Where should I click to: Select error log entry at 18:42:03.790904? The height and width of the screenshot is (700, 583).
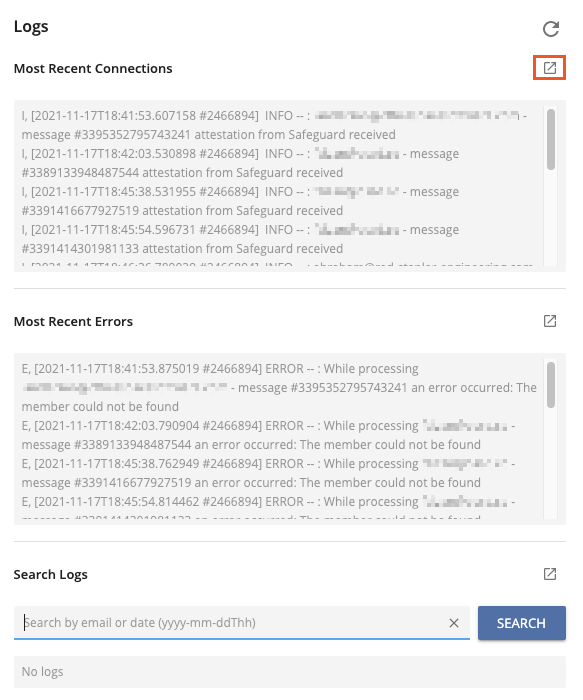[268, 435]
